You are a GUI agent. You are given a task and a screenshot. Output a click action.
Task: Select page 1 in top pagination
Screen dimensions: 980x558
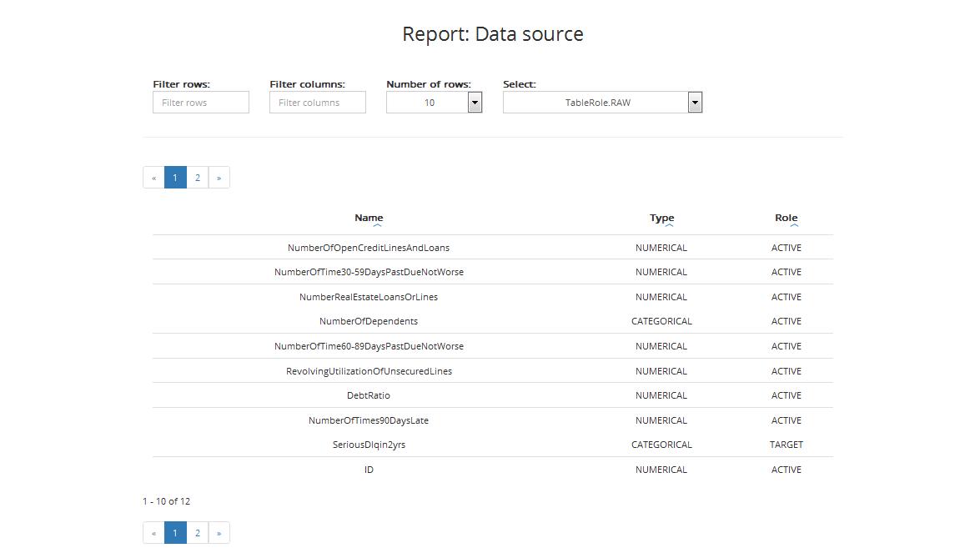click(175, 178)
